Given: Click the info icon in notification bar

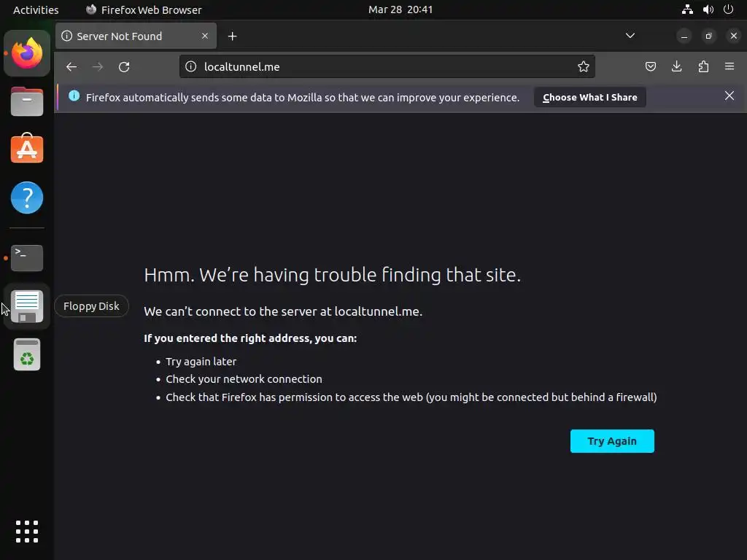Looking at the screenshot, I should click(74, 96).
